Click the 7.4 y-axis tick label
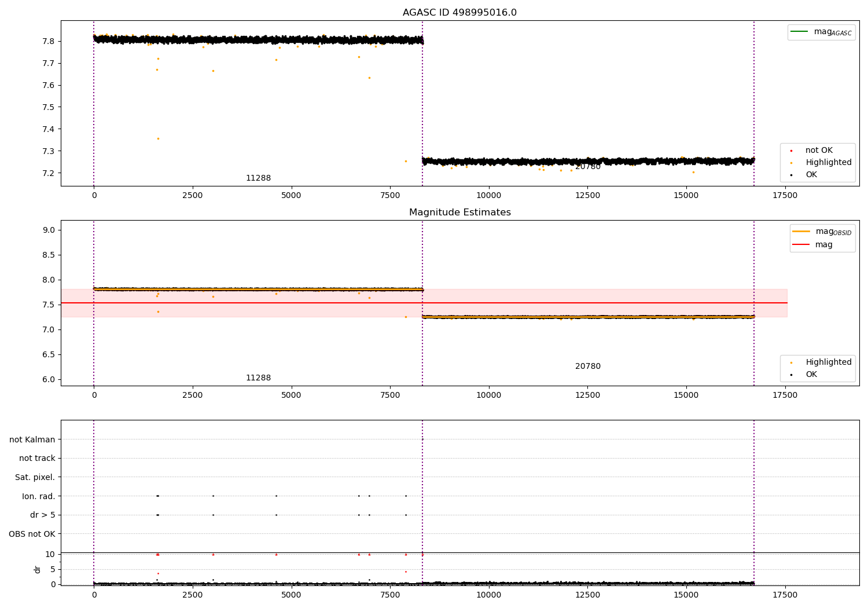 tap(48, 129)
